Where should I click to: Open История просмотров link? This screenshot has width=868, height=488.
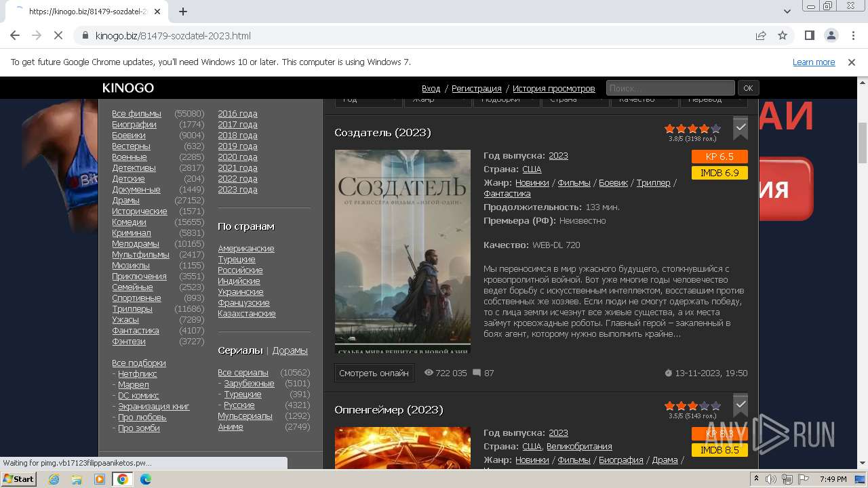(554, 89)
